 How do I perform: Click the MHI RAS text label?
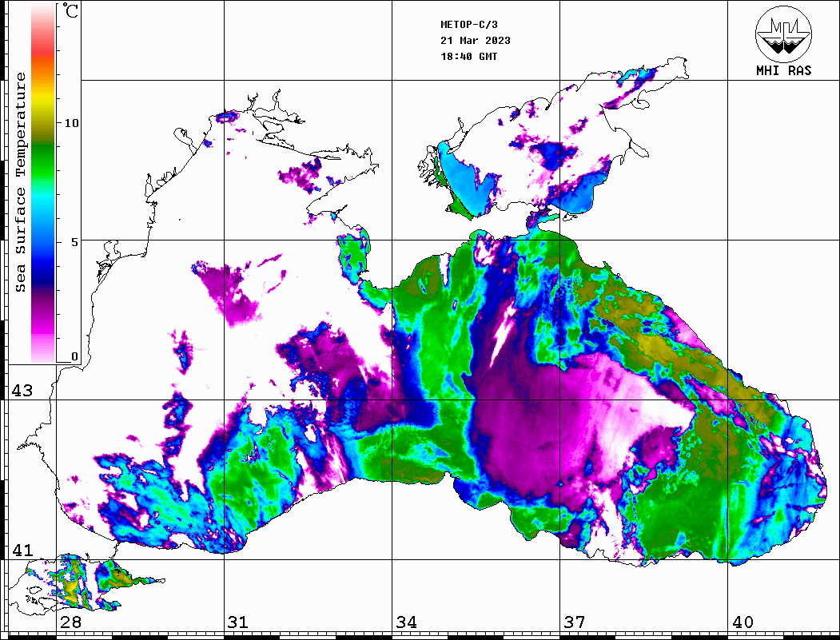click(x=783, y=70)
